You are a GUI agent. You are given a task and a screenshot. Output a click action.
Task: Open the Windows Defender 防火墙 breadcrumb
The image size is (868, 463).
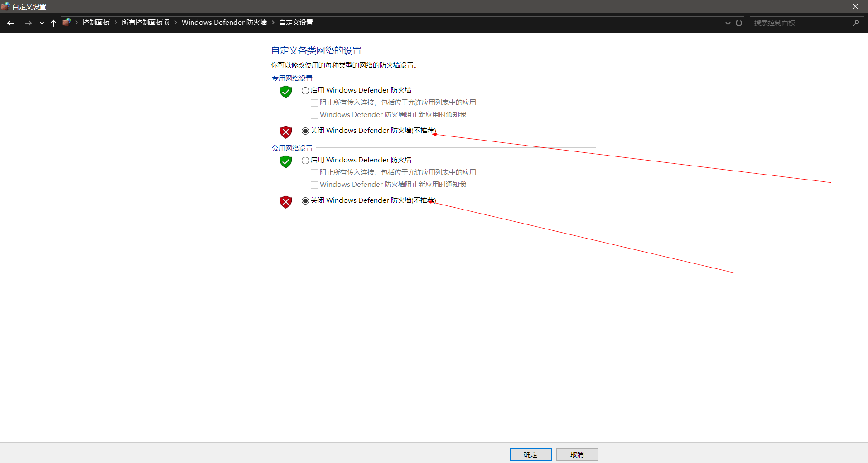click(x=224, y=23)
